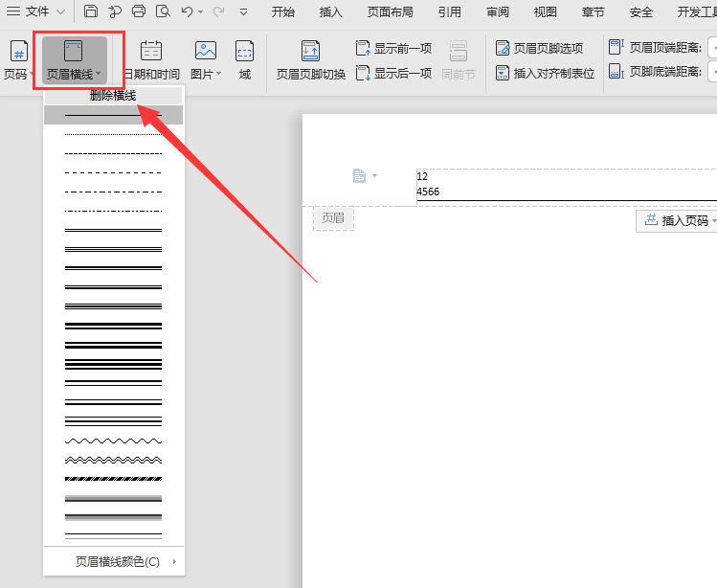Switch to the 页面布局 page layout tab
This screenshot has width=717, height=588.
click(x=390, y=11)
